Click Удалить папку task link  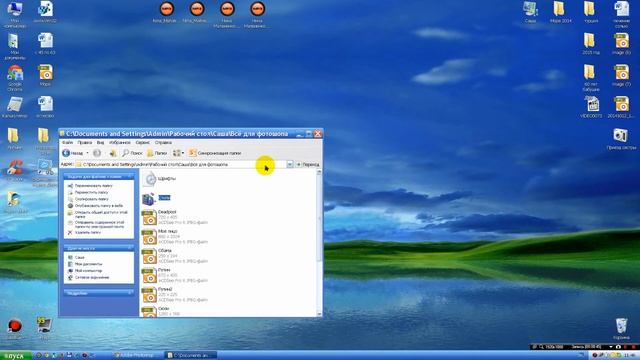[x=87, y=232]
